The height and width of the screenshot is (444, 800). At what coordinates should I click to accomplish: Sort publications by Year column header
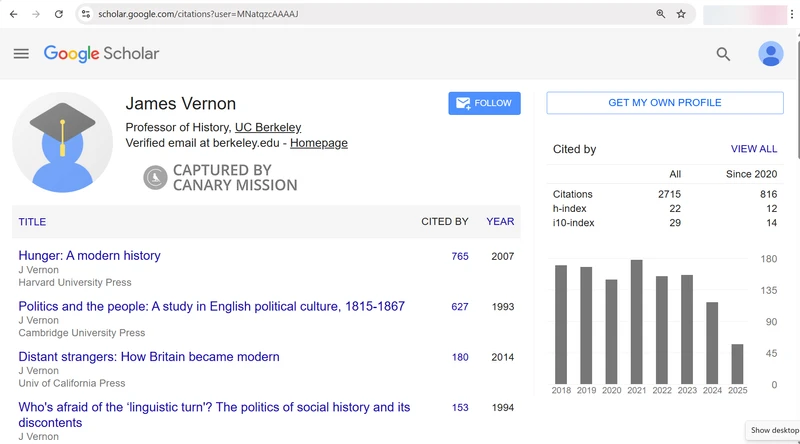[500, 221]
